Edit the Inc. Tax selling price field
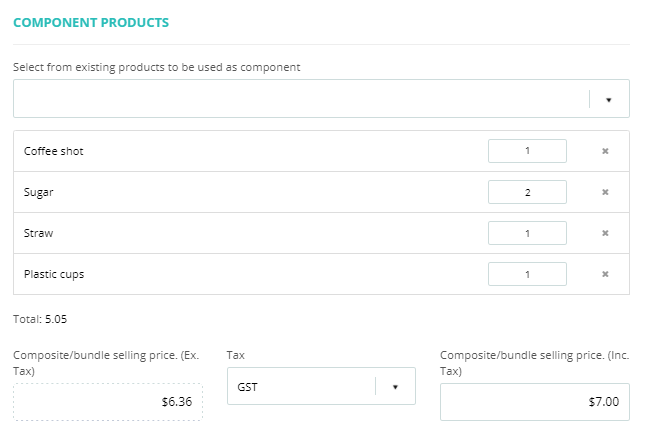646x442 pixels. pyautogui.click(x=535, y=402)
